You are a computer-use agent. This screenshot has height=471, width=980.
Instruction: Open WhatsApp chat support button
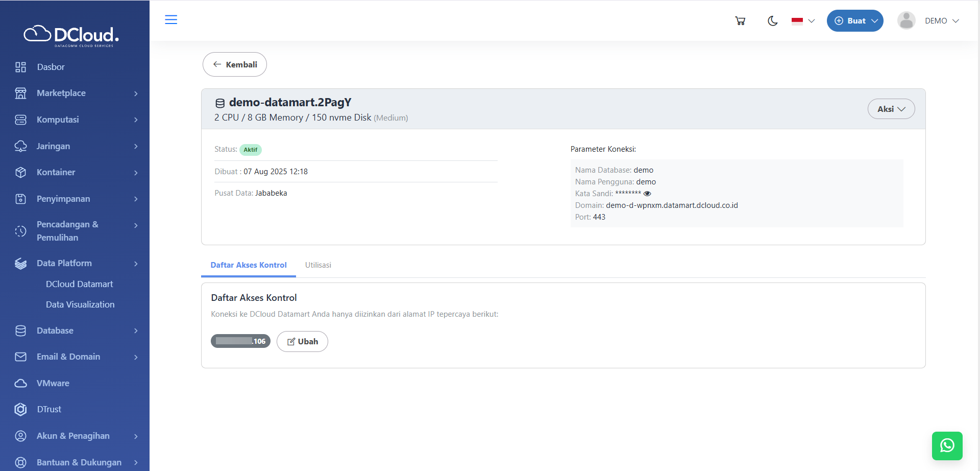947,446
